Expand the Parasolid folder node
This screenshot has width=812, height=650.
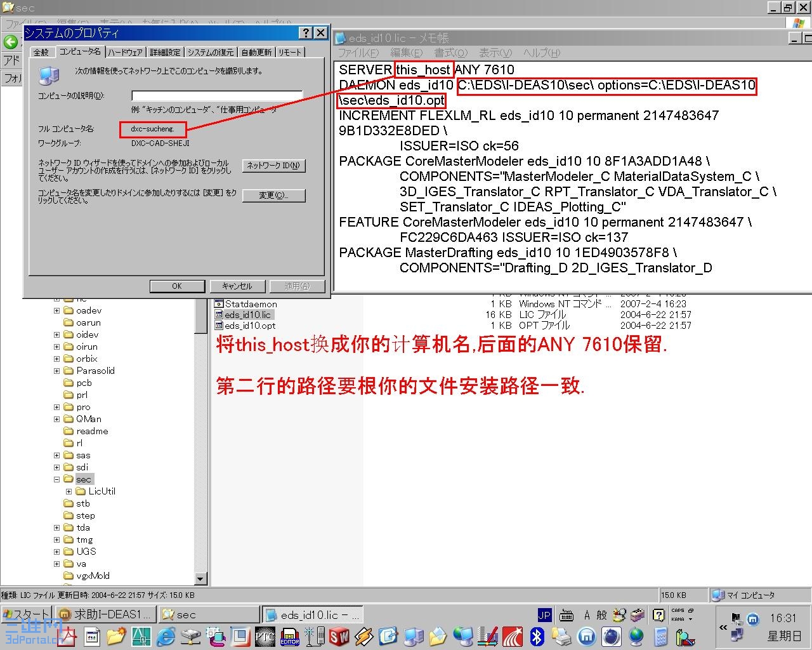(x=56, y=371)
